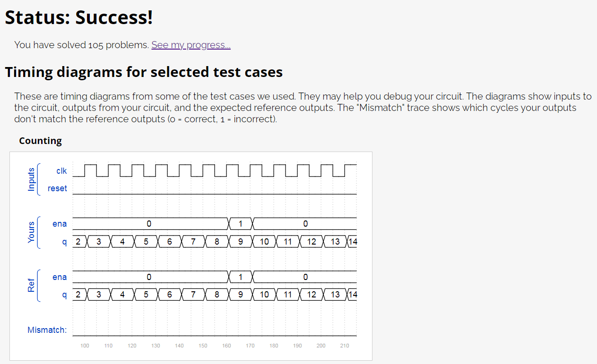The width and height of the screenshot is (597, 364).
Task: Open the See my progress link
Action: pyautogui.click(x=191, y=45)
